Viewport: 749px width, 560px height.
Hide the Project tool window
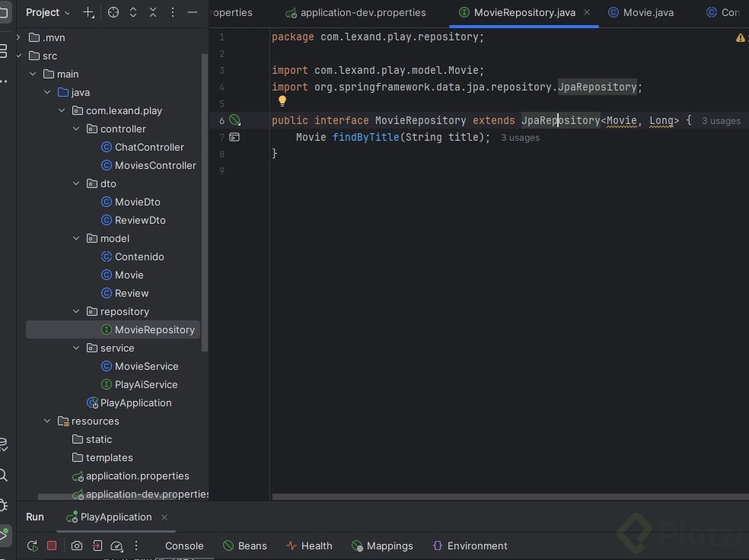(193, 12)
